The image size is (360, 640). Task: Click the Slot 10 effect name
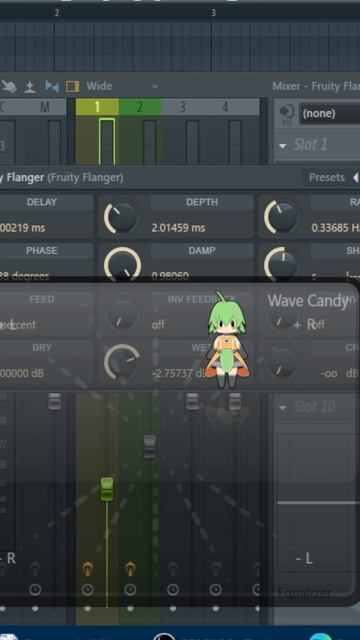pos(315,407)
